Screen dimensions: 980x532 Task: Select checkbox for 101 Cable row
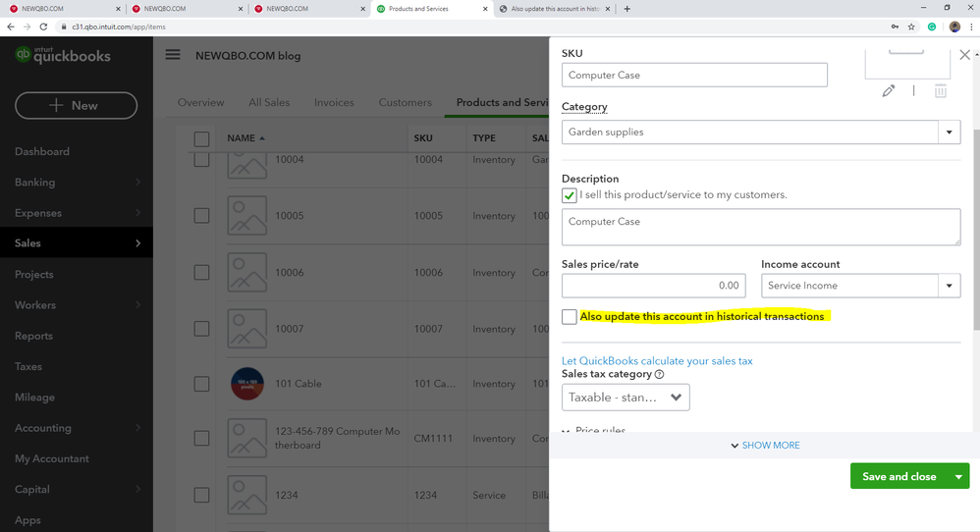(201, 384)
